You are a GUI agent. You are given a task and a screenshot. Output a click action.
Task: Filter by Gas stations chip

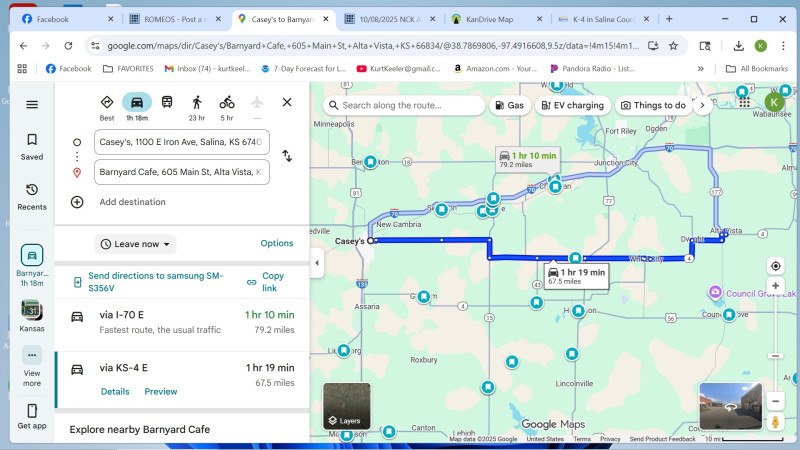(510, 106)
